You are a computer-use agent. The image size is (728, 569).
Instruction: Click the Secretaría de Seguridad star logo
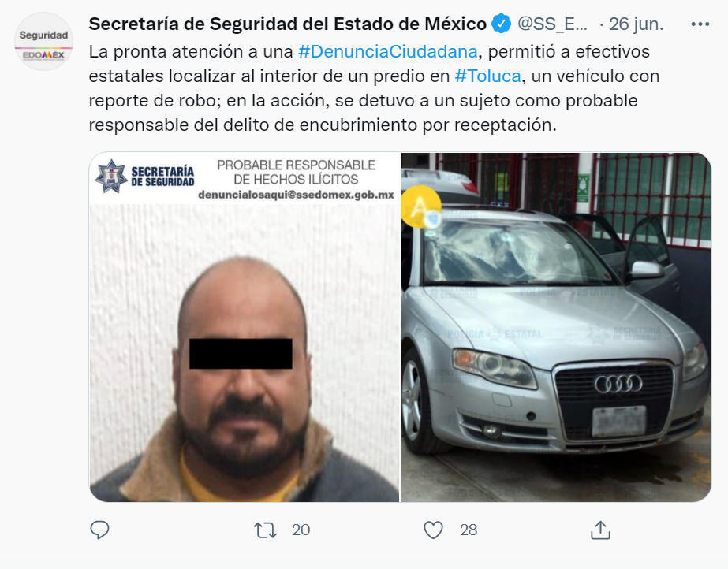click(x=111, y=177)
